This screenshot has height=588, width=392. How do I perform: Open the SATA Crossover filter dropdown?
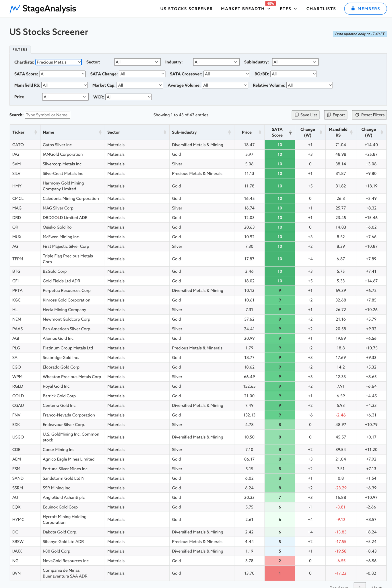click(x=227, y=74)
